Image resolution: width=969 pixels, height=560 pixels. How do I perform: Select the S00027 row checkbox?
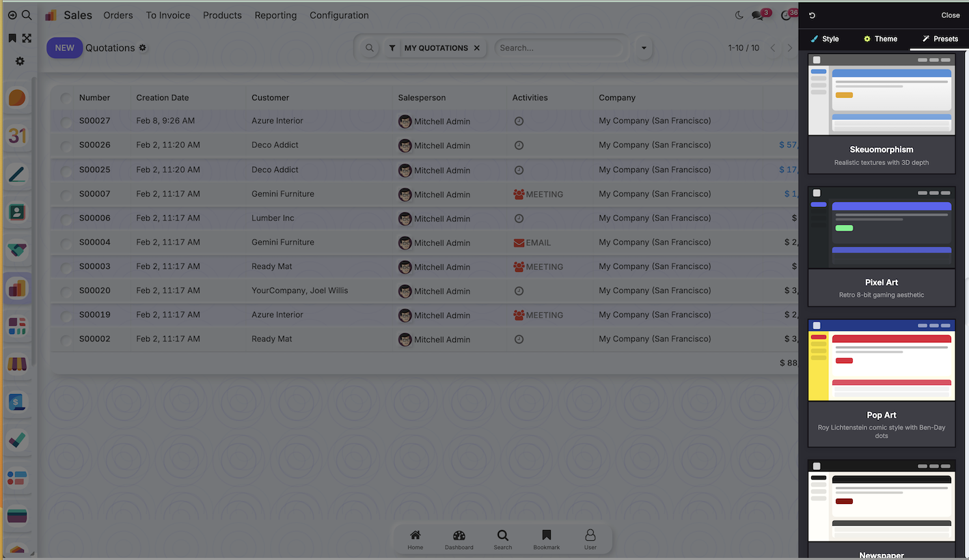pyautogui.click(x=66, y=122)
